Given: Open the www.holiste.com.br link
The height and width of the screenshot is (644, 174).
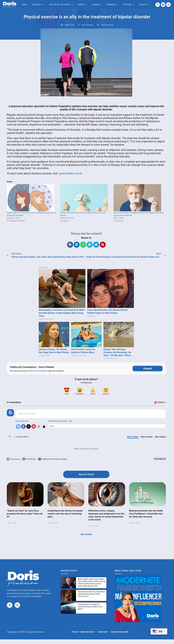Looking at the screenshot, I should point(70,174).
